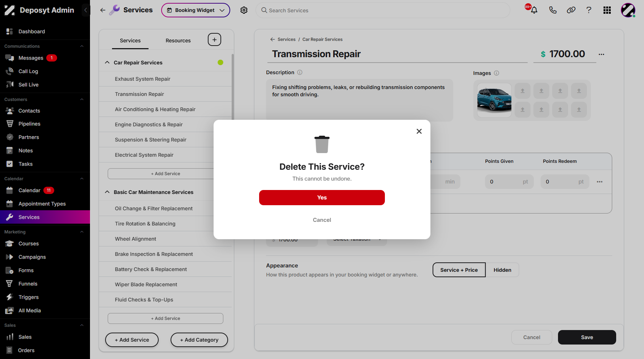Select Wheel Alignment service
The height and width of the screenshot is (359, 644).
(x=166, y=239)
